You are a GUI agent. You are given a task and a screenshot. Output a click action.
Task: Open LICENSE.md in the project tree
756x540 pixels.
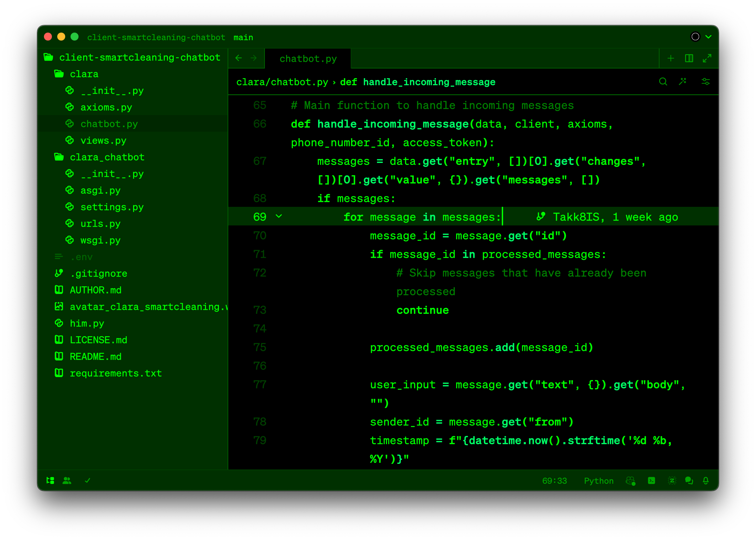pyautogui.click(x=132, y=340)
